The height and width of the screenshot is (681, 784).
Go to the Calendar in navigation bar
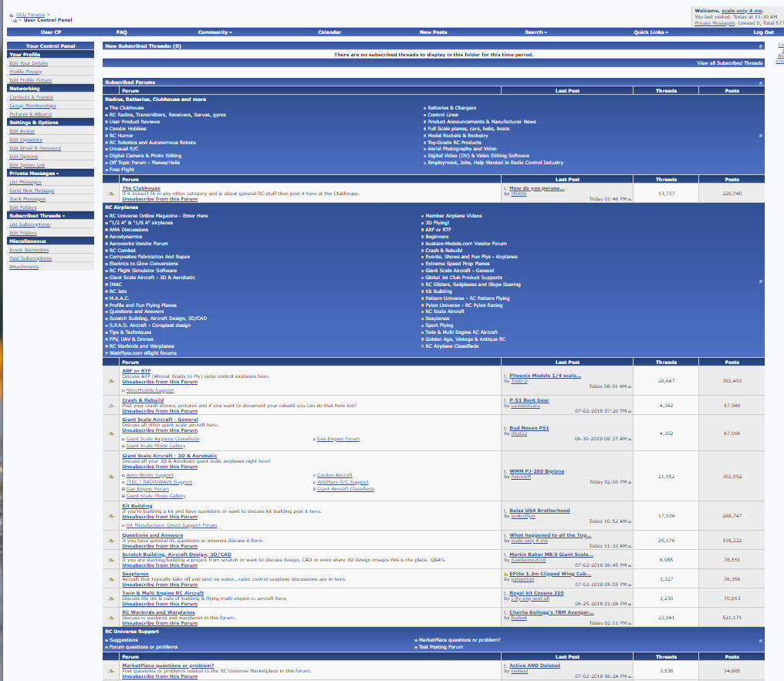[329, 32]
